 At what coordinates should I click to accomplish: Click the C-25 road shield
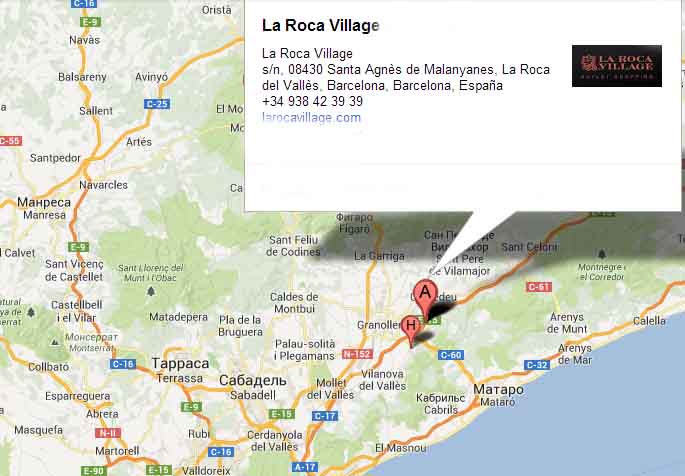click(157, 104)
